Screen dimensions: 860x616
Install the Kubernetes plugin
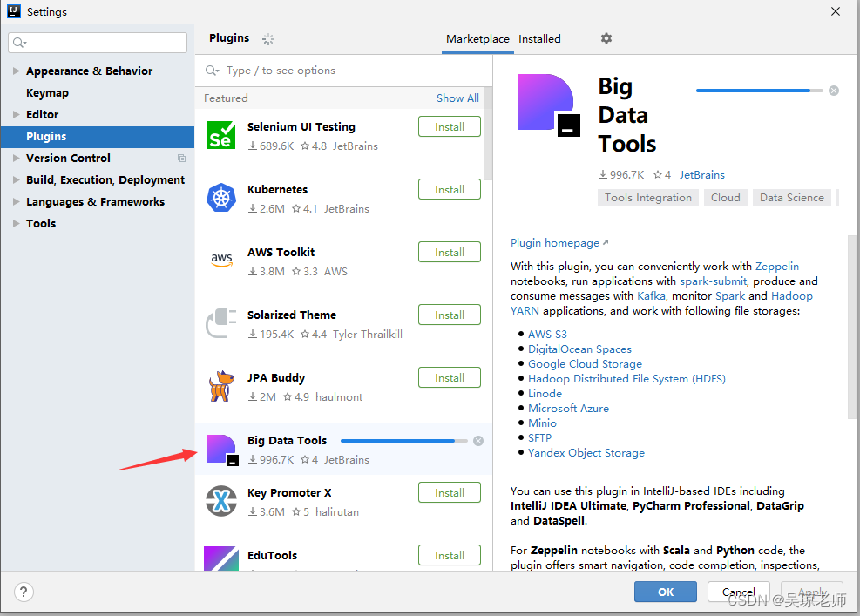tap(450, 189)
